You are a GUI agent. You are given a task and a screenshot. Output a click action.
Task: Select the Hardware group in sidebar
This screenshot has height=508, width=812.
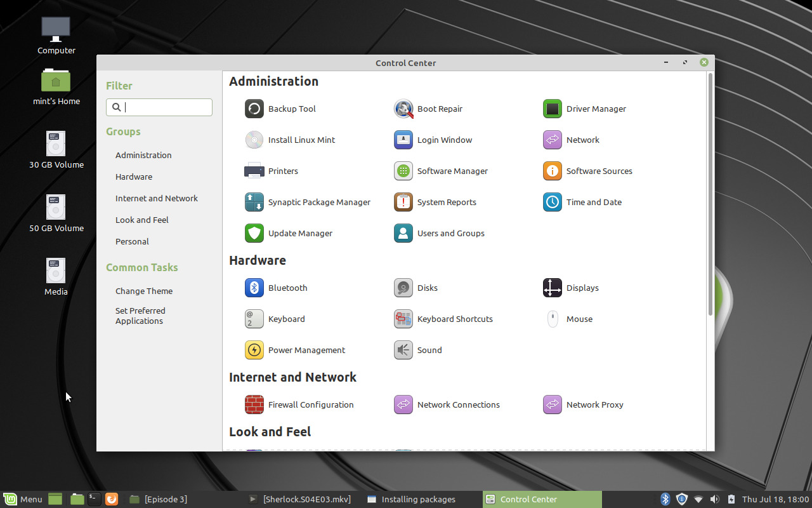pyautogui.click(x=134, y=177)
